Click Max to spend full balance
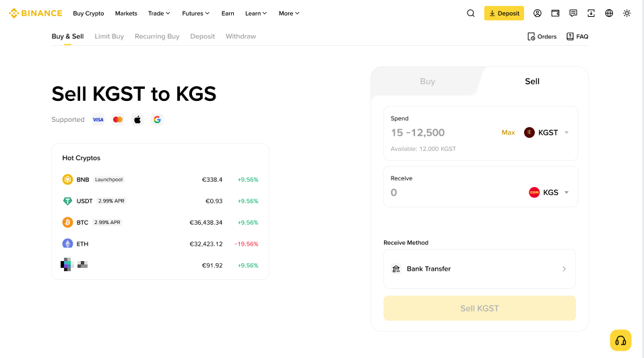 (508, 133)
